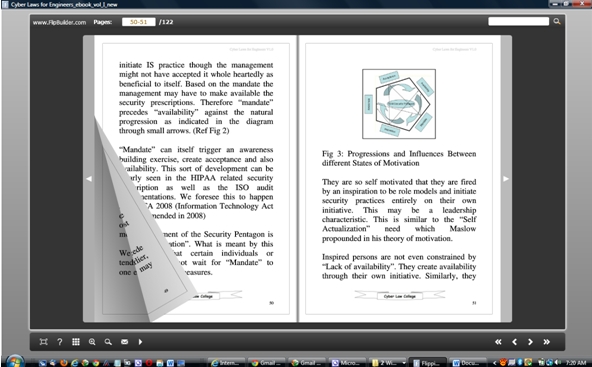This screenshot has height=367, width=592.
Task: Start auto flip with the play icon
Action: coord(140,342)
